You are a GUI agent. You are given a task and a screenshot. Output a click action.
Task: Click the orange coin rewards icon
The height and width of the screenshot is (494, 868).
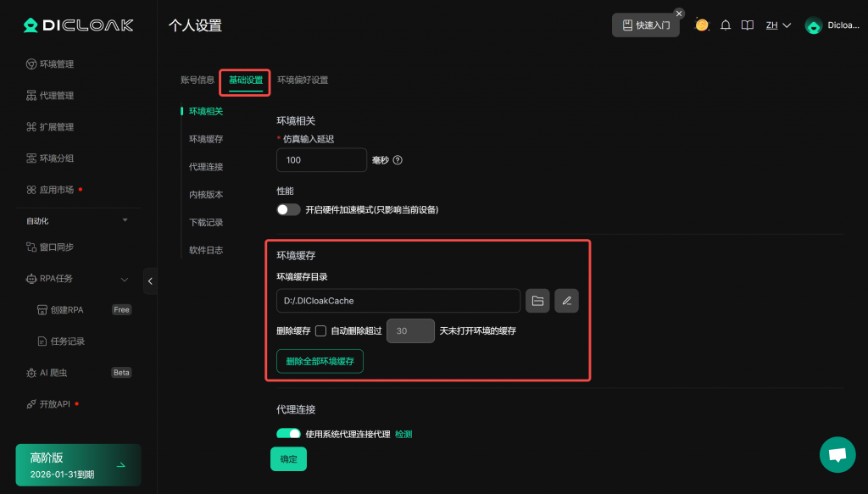(x=702, y=25)
